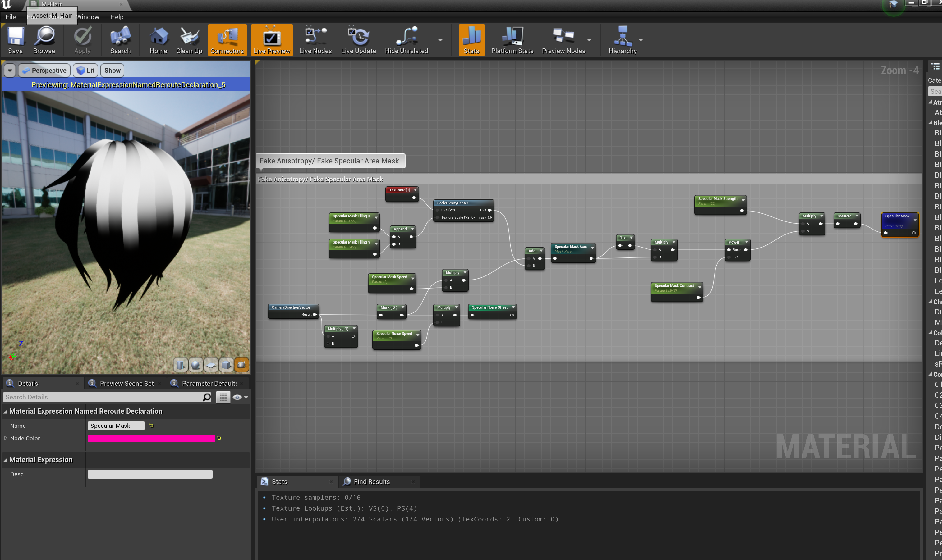The width and height of the screenshot is (942, 560).
Task: Collapse Material Expression Named Reroute Declaration section
Action: pyautogui.click(x=5, y=411)
